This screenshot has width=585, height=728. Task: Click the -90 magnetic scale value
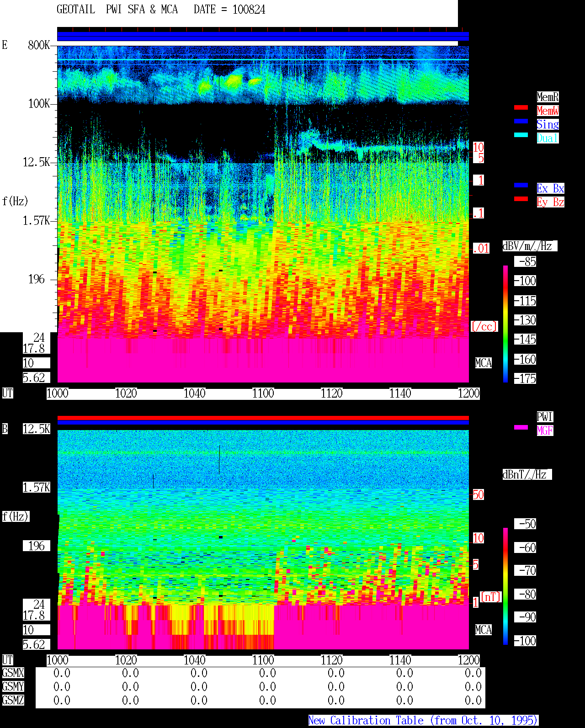(525, 617)
